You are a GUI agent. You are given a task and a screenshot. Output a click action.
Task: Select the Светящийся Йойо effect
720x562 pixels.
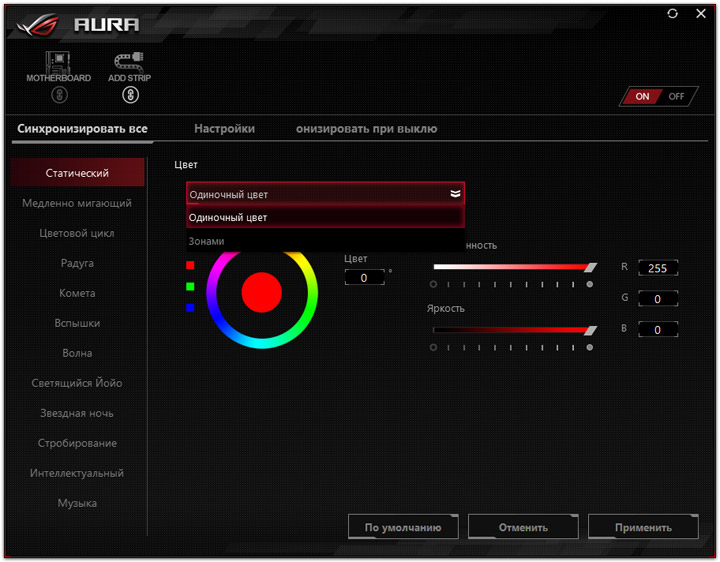coord(77,383)
